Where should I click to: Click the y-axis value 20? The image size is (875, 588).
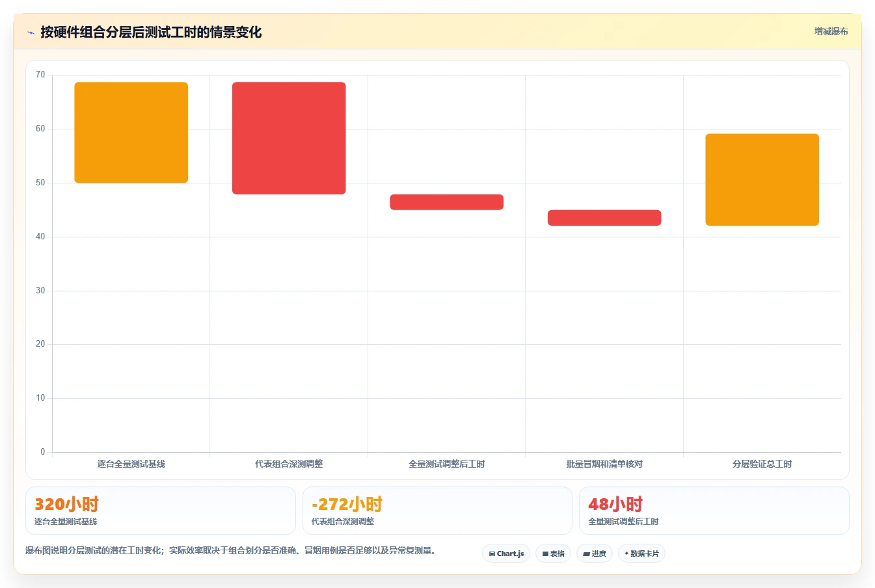pyautogui.click(x=40, y=344)
